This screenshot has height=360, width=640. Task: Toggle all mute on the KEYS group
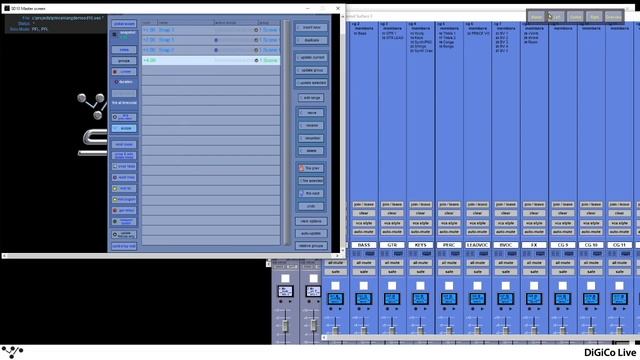[420, 263]
